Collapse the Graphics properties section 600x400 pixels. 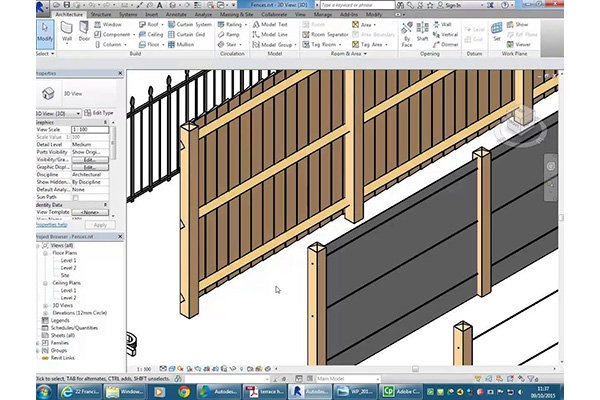click(106, 122)
